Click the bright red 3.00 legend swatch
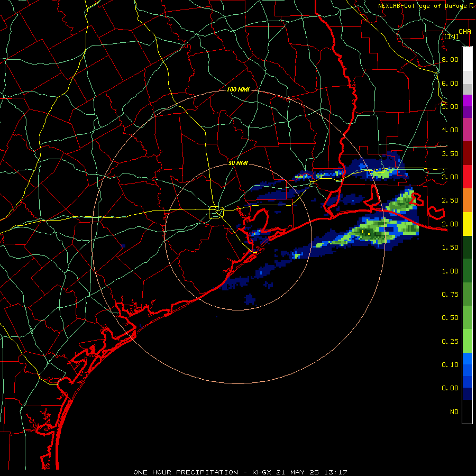 click(467, 177)
